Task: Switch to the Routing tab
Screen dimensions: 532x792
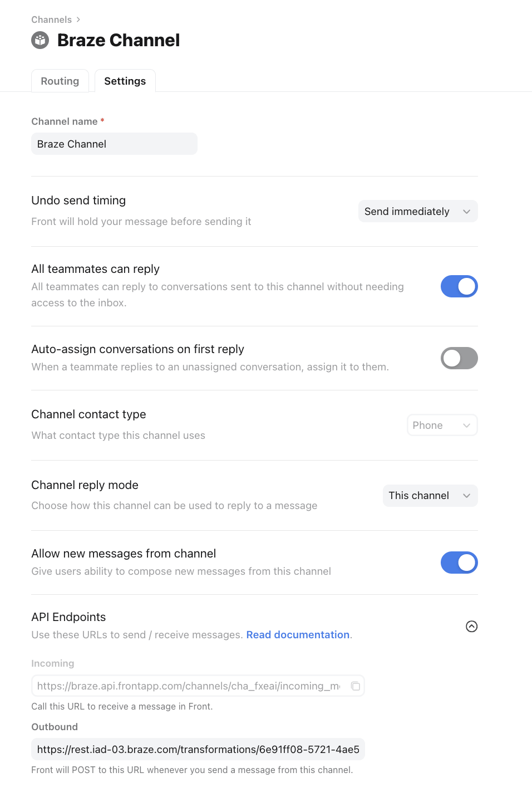Action: click(60, 81)
